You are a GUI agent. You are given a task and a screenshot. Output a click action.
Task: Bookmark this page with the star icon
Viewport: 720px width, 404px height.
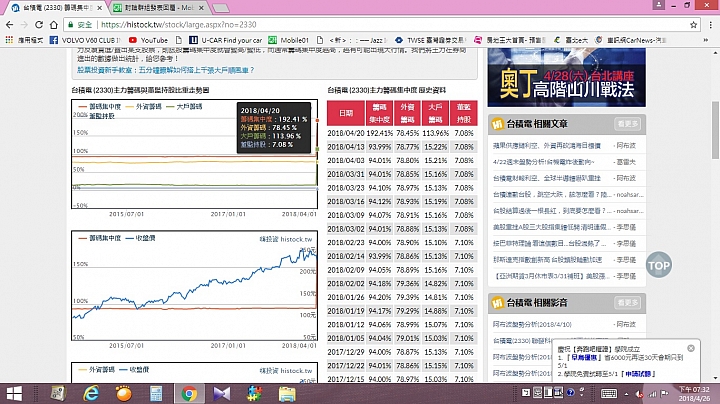click(693, 25)
